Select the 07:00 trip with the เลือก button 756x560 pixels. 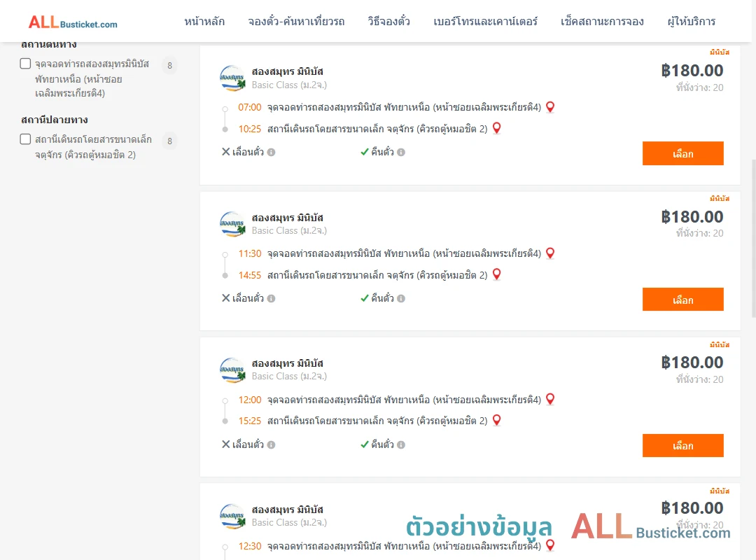click(x=682, y=153)
